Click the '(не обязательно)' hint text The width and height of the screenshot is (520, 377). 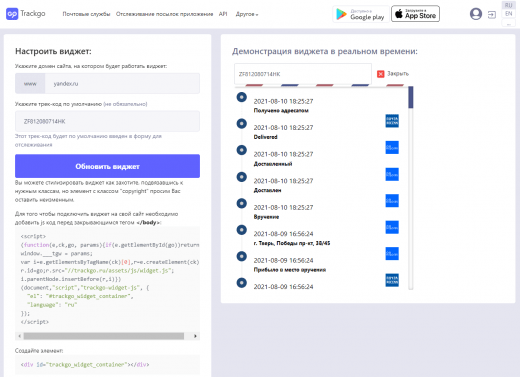click(125, 104)
